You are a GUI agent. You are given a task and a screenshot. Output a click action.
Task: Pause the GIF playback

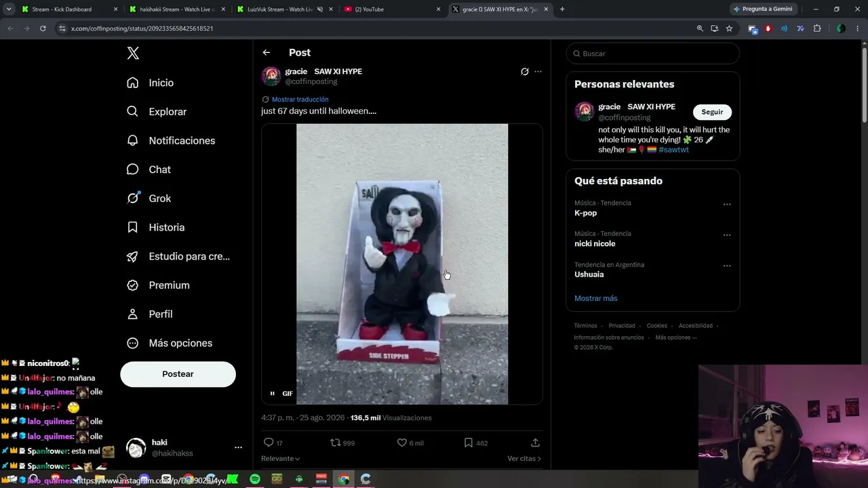tap(273, 393)
